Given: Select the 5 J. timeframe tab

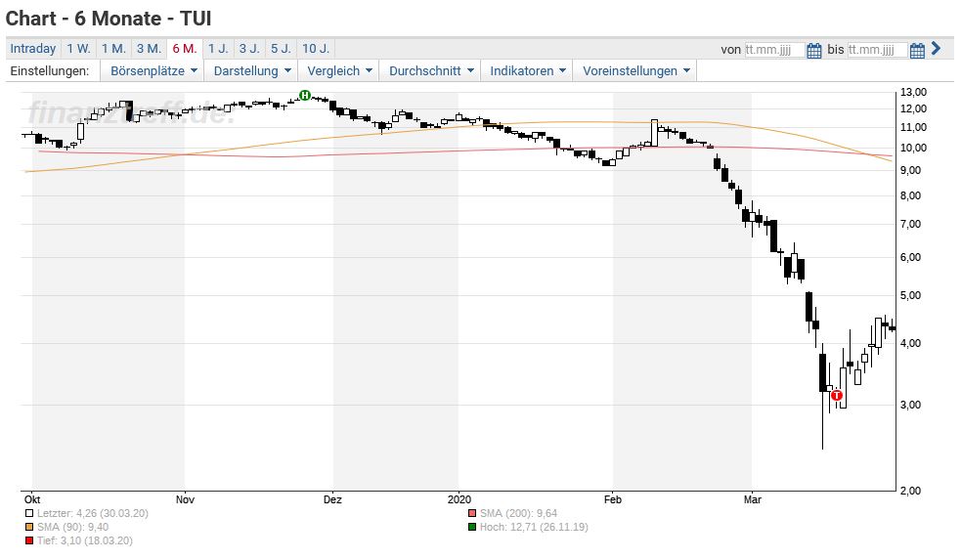Looking at the screenshot, I should click(x=282, y=49).
